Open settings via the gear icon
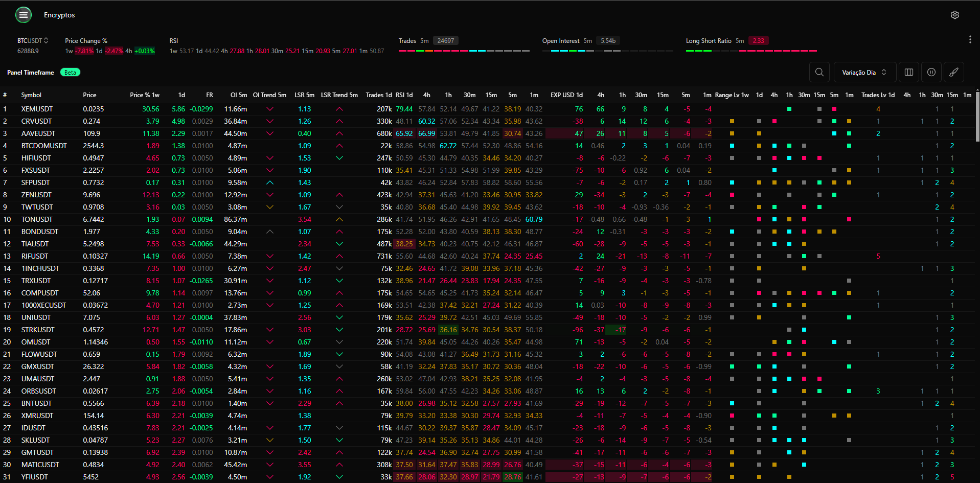The image size is (980, 483). tap(954, 15)
